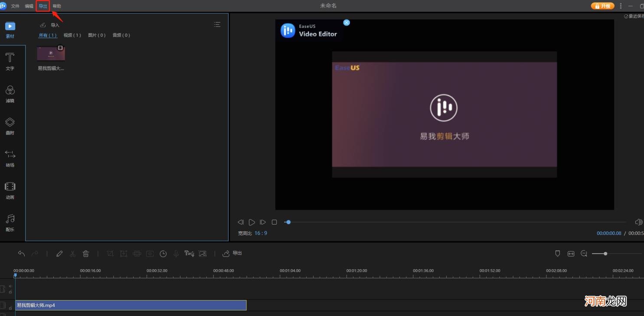The height and width of the screenshot is (316, 644).
Task: Switch to the 图片 (0) tab
Action: coord(97,35)
